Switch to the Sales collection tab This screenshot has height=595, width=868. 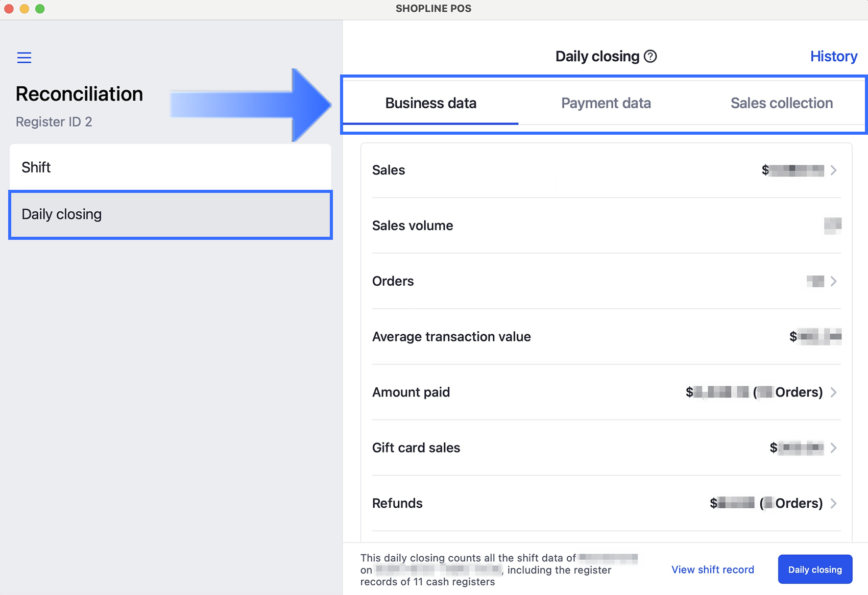click(x=781, y=103)
